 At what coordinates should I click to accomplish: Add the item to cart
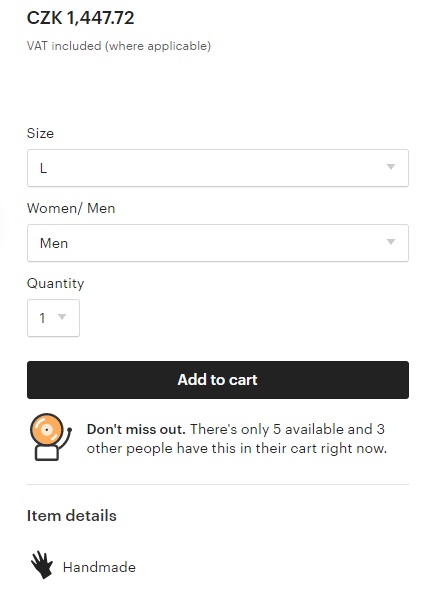tap(218, 380)
